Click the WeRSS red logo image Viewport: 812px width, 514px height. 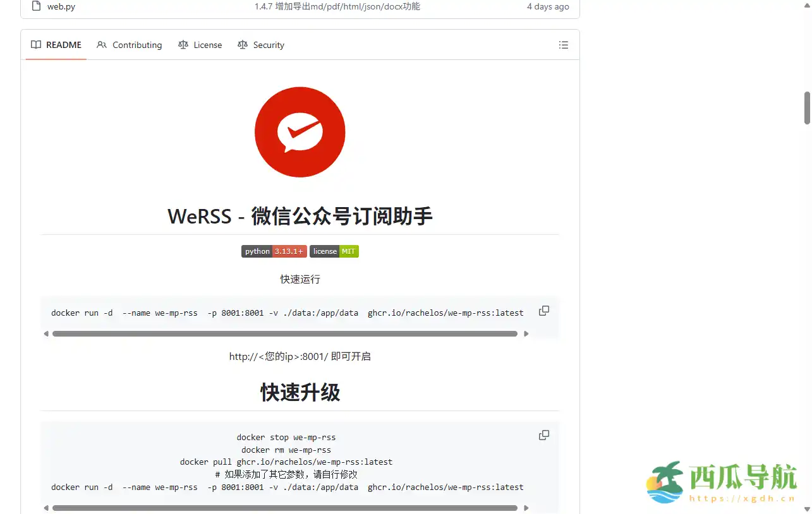[x=300, y=132]
